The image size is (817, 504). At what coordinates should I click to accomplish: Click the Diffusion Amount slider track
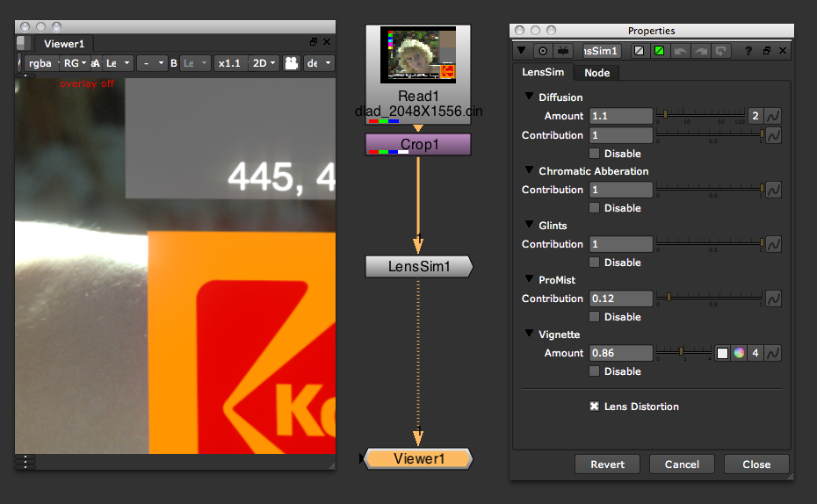pyautogui.click(x=701, y=114)
